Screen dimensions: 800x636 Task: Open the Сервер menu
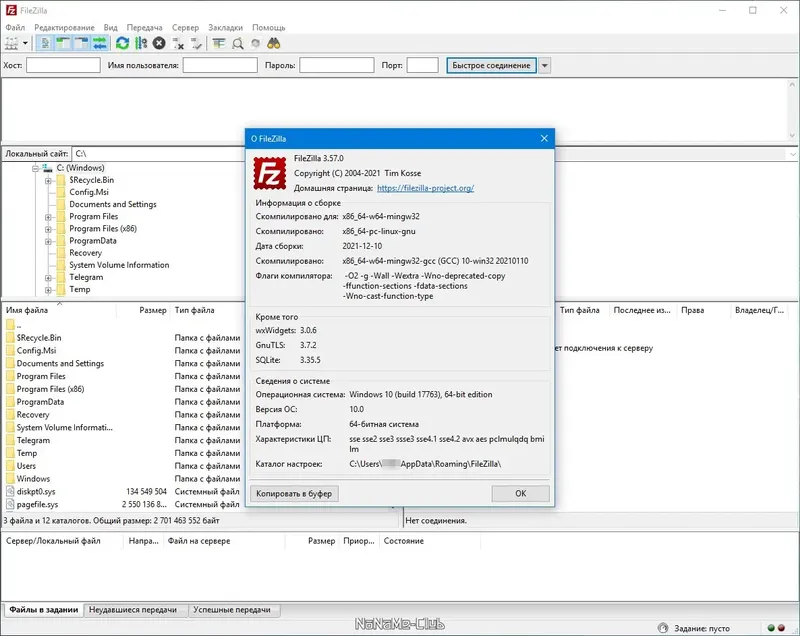point(185,28)
